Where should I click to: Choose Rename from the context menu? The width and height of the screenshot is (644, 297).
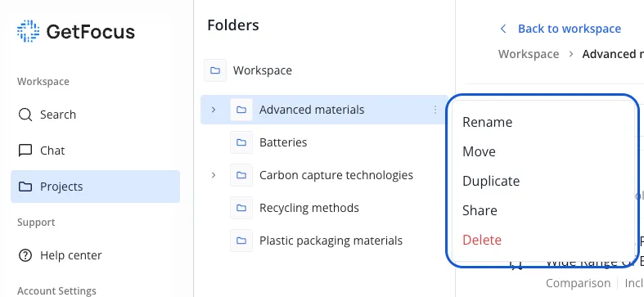tap(487, 122)
